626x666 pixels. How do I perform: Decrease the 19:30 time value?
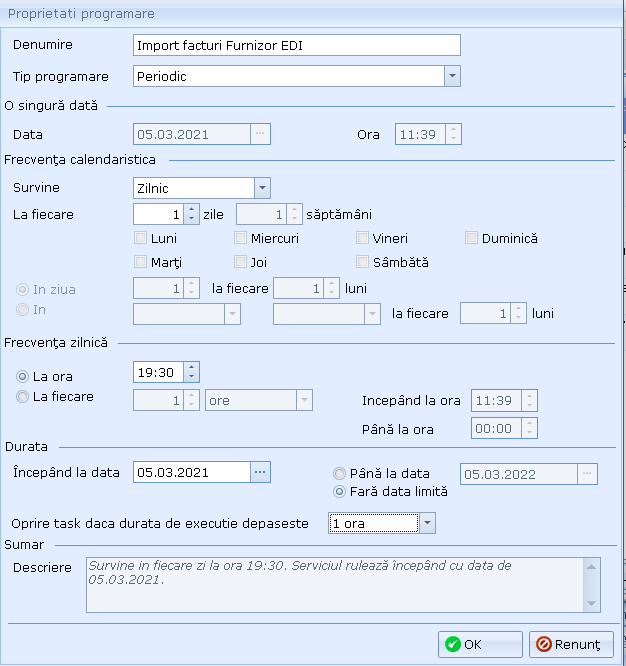[x=192, y=377]
